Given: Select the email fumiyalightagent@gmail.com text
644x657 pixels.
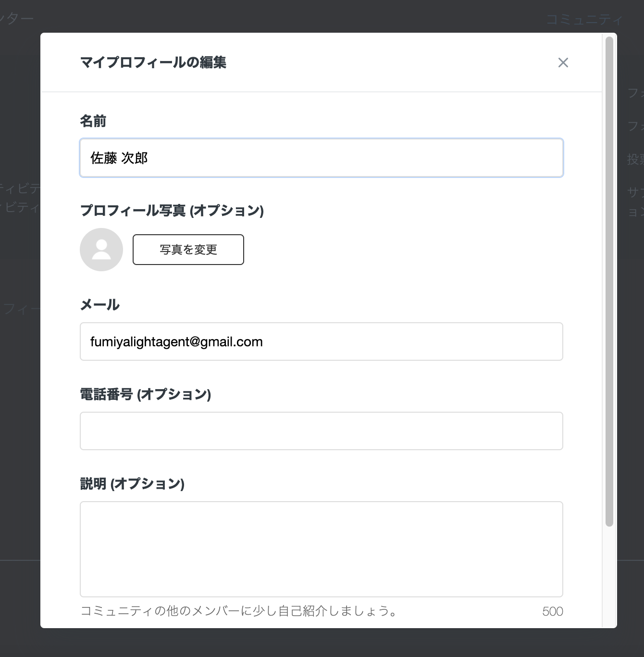Looking at the screenshot, I should point(176,341).
